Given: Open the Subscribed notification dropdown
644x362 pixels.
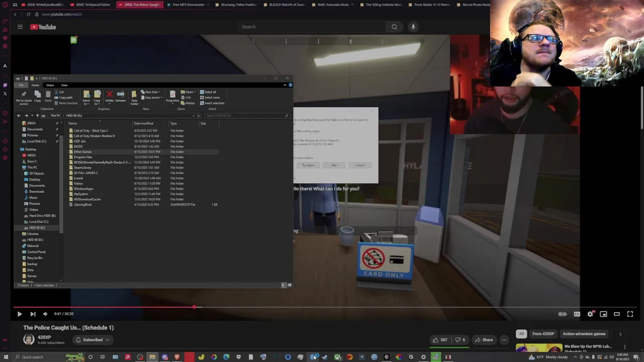Looking at the screenshot, I should pos(93,340).
